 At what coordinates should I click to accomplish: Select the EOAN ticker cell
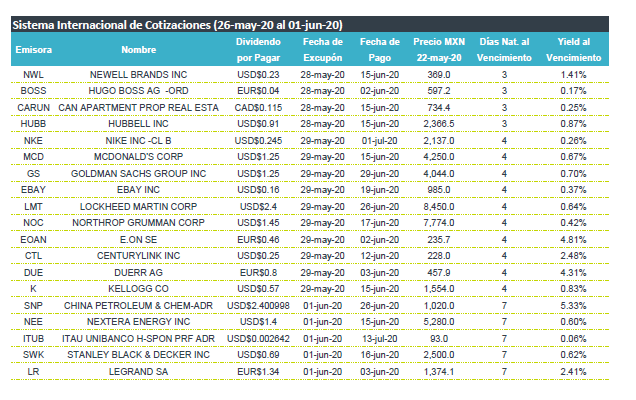point(33,240)
